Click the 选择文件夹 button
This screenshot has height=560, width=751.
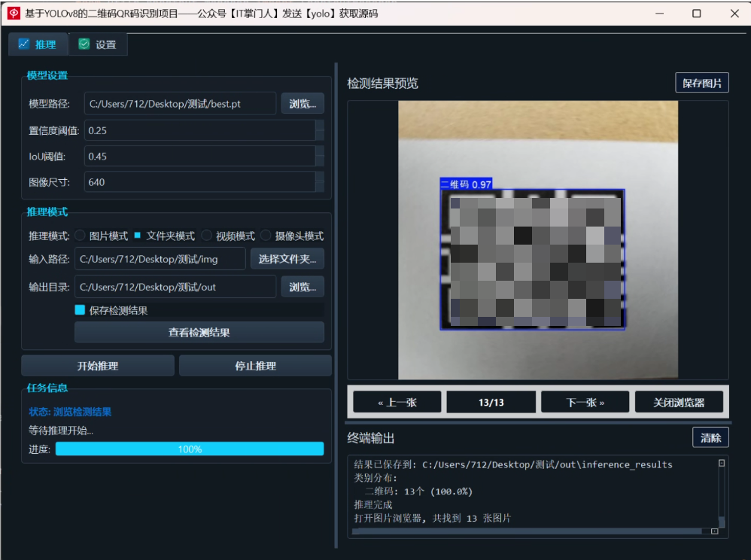pyautogui.click(x=288, y=259)
